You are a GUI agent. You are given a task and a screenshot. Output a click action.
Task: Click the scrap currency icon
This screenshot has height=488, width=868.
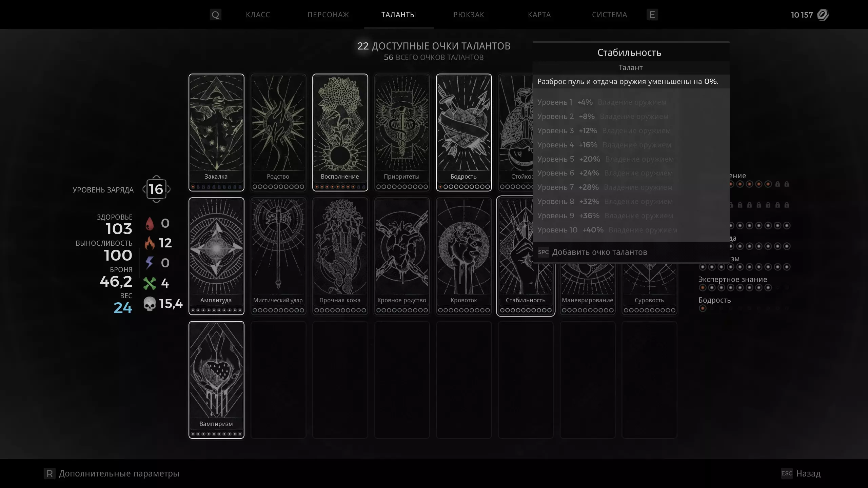click(823, 15)
